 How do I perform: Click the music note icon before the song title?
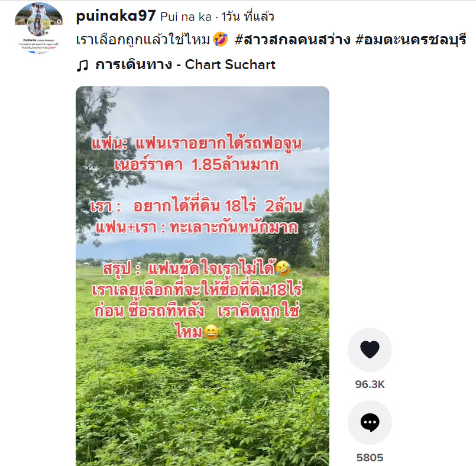click(82, 65)
